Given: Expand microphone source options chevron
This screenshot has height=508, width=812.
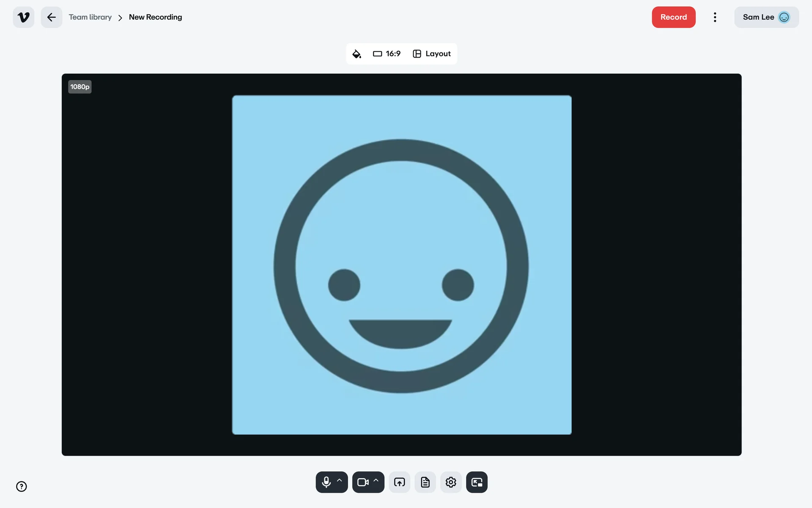Looking at the screenshot, I should pyautogui.click(x=340, y=481).
